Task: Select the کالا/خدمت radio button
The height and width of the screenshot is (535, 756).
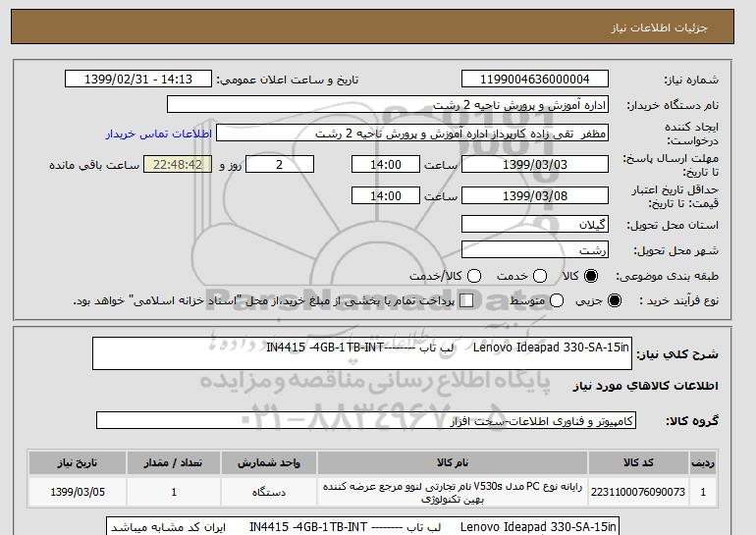Action: tap(474, 276)
